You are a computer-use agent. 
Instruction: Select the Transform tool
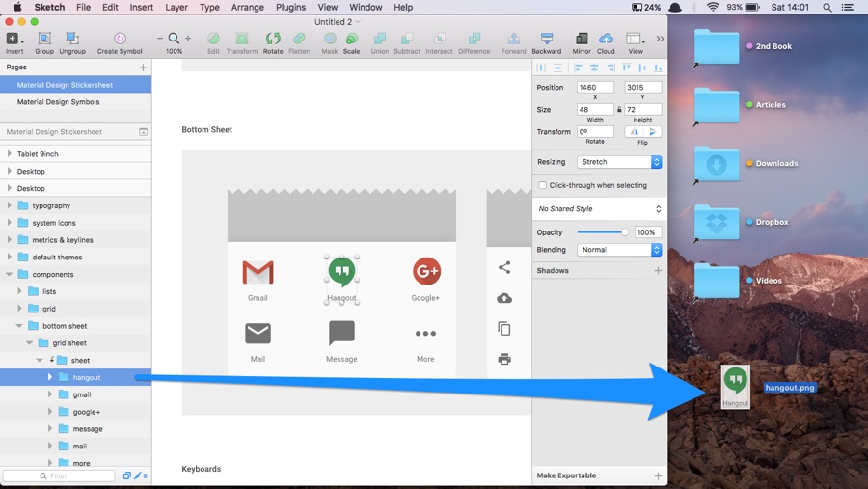click(242, 42)
